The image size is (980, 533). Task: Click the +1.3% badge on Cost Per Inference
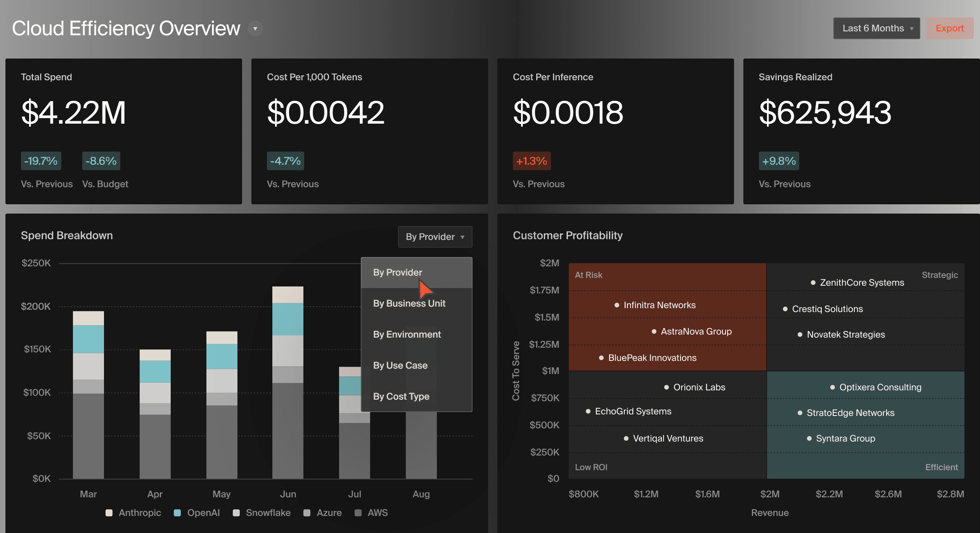tap(532, 160)
